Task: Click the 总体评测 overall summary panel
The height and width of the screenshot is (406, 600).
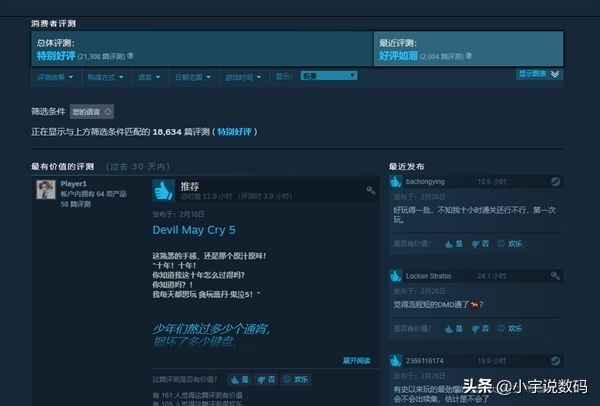Action: [x=202, y=49]
